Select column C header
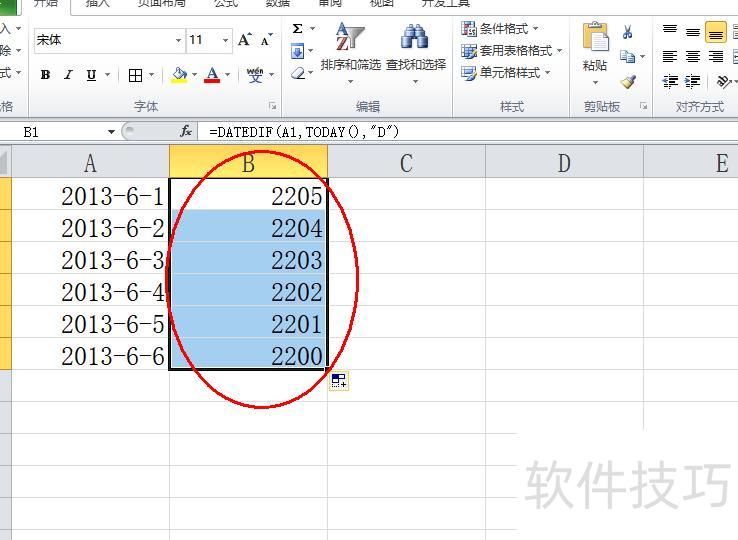Image resolution: width=738 pixels, height=540 pixels. 407,161
